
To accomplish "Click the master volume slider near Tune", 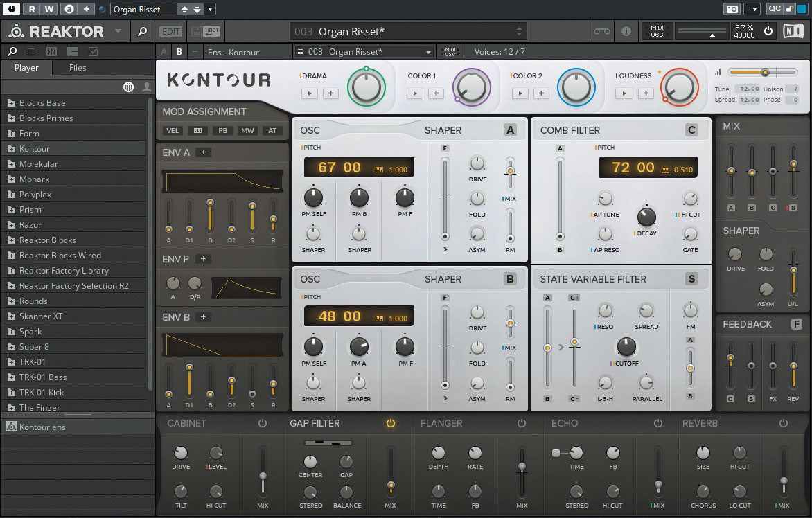I will click(762, 73).
